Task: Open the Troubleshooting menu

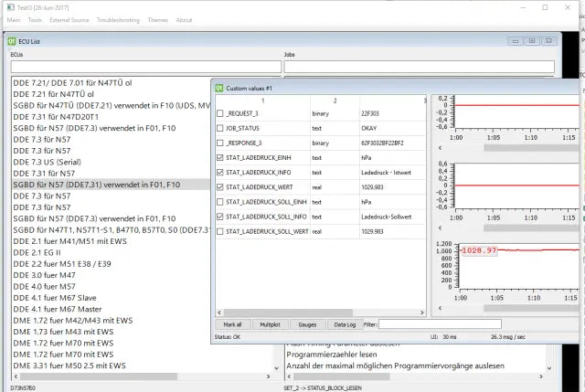Action: tap(118, 19)
